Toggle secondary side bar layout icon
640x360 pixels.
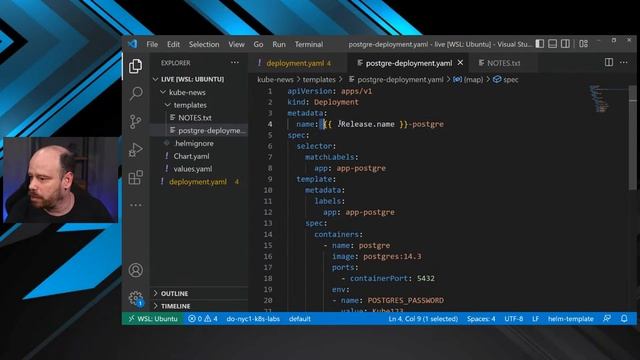coord(565,44)
